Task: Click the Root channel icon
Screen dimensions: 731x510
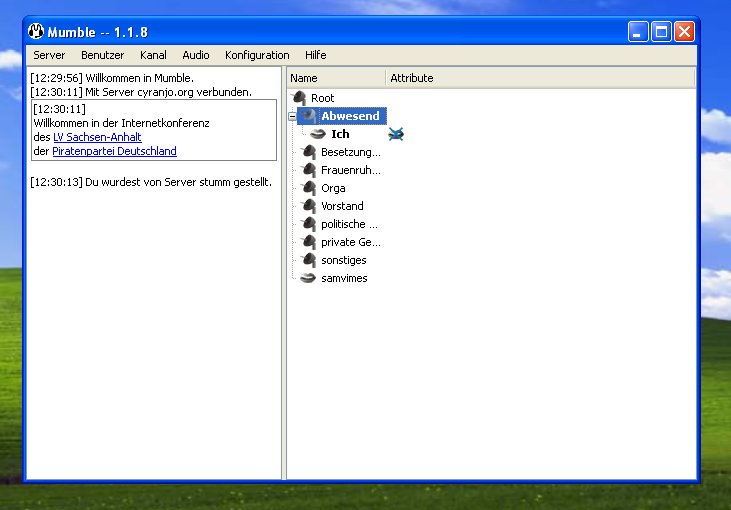Action: 299,98
